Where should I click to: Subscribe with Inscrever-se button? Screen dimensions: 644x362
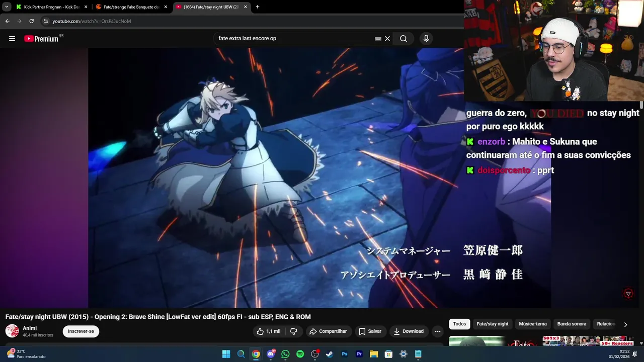[x=81, y=331]
